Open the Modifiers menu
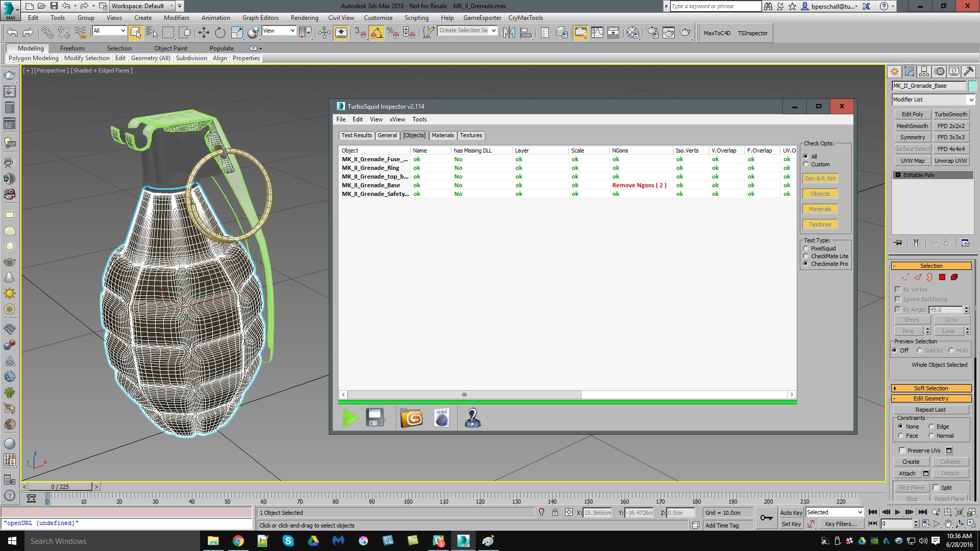Screen dimensions: 980x551 click(176, 17)
